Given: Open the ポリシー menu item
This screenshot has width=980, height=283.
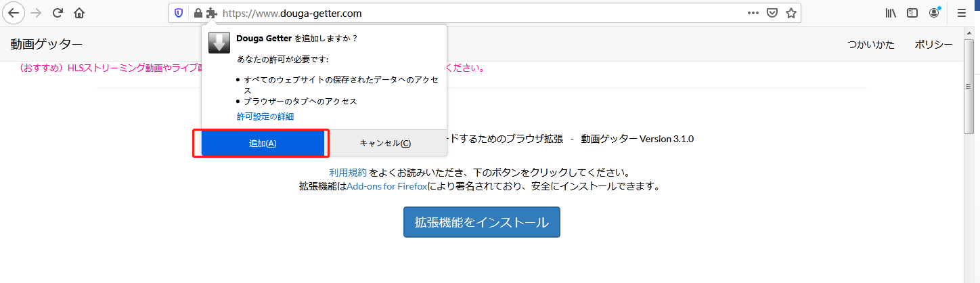Looking at the screenshot, I should (933, 45).
